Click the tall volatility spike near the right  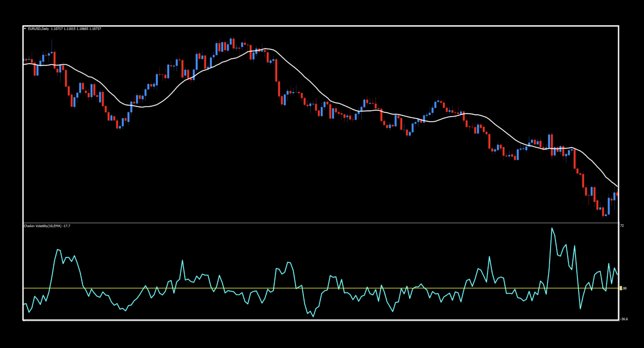pos(553,229)
